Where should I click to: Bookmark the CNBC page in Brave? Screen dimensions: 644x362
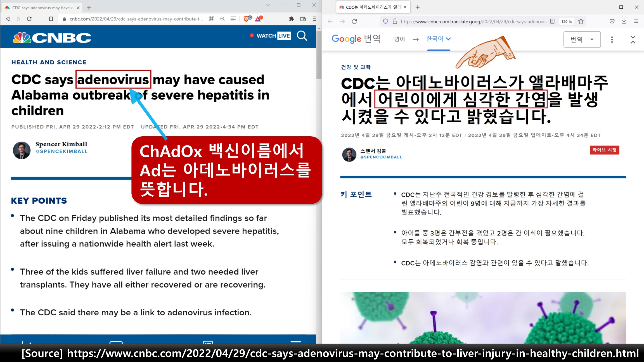tap(51, 19)
